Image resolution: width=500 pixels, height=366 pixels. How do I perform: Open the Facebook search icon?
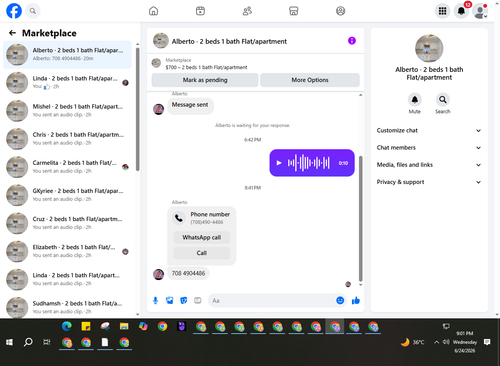click(33, 11)
